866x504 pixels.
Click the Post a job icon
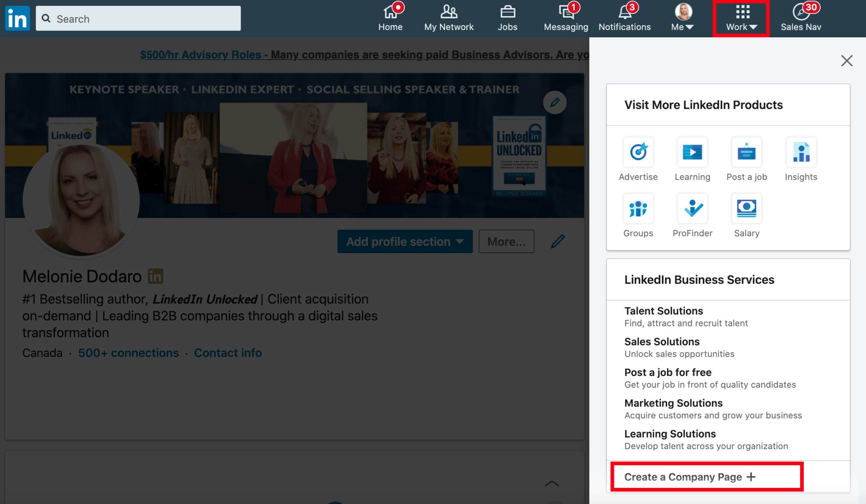tap(746, 153)
